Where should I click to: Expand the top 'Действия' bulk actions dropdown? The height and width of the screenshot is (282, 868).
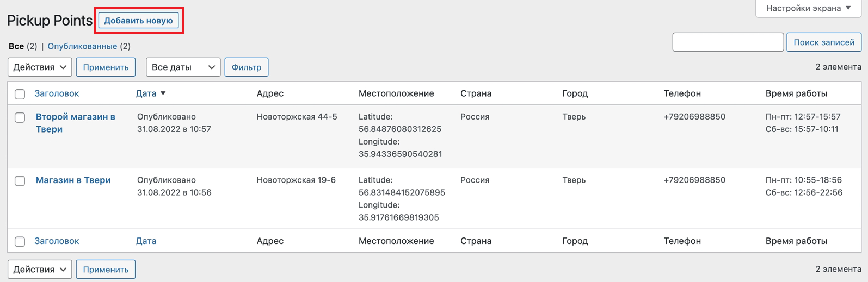pos(40,67)
